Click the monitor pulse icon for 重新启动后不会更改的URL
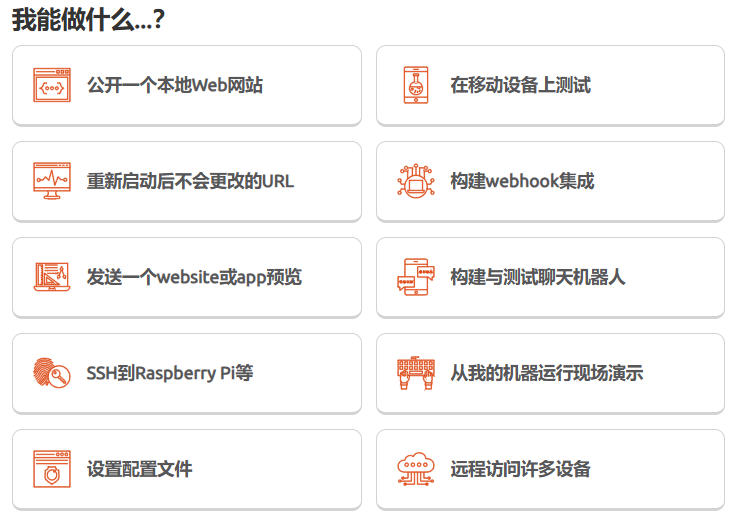Image resolution: width=753 pixels, height=529 pixels. [x=52, y=181]
